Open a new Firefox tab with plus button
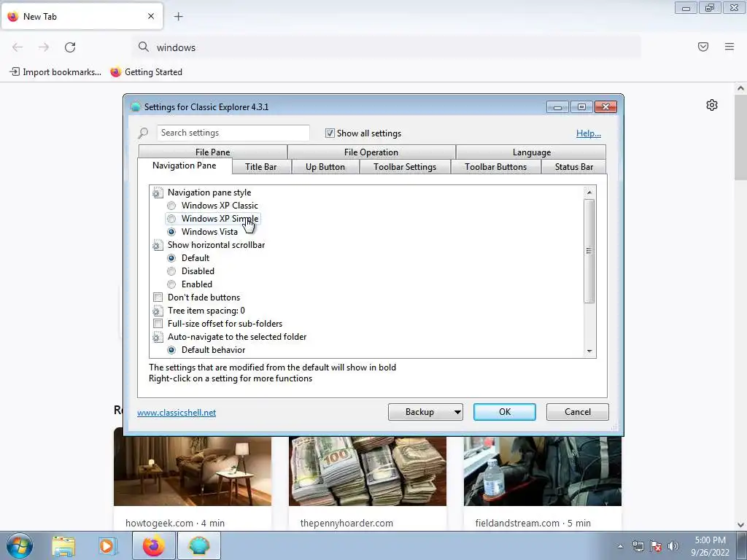The height and width of the screenshot is (560, 747). pos(178,17)
